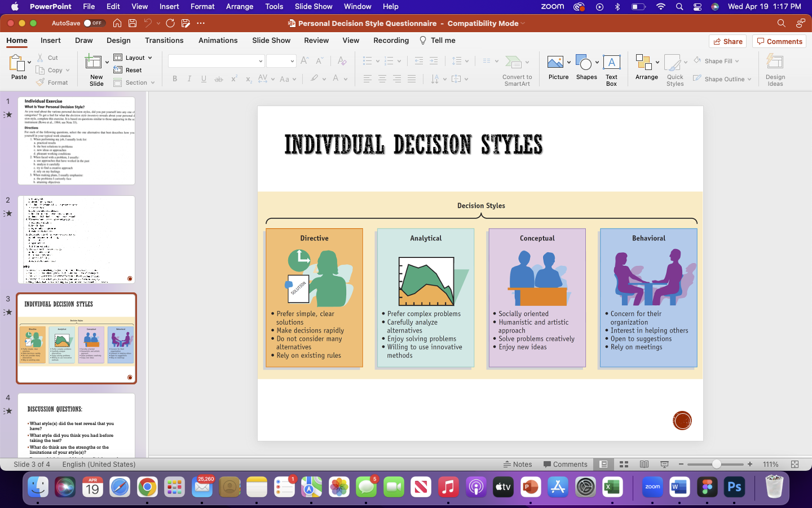Viewport: 812px width, 508px height.
Task: Align text to the left
Action: (367, 79)
